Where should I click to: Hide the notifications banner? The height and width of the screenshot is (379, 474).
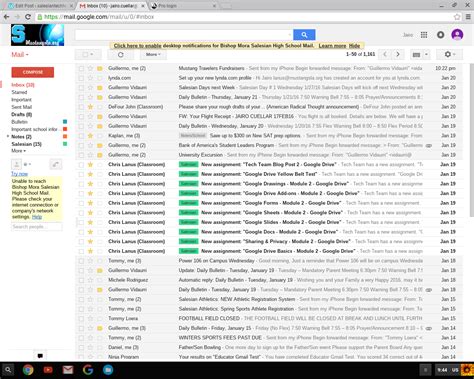tap(354, 46)
